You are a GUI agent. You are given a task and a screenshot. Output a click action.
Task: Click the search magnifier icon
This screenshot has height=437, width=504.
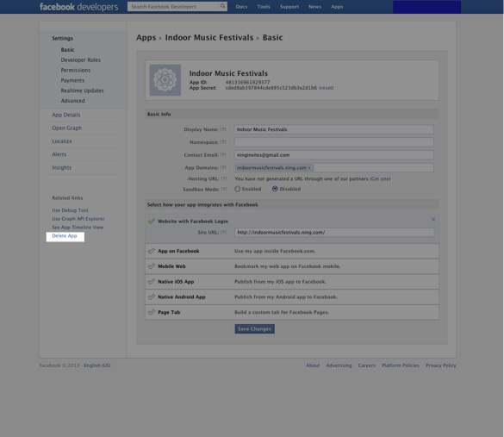tap(222, 6)
